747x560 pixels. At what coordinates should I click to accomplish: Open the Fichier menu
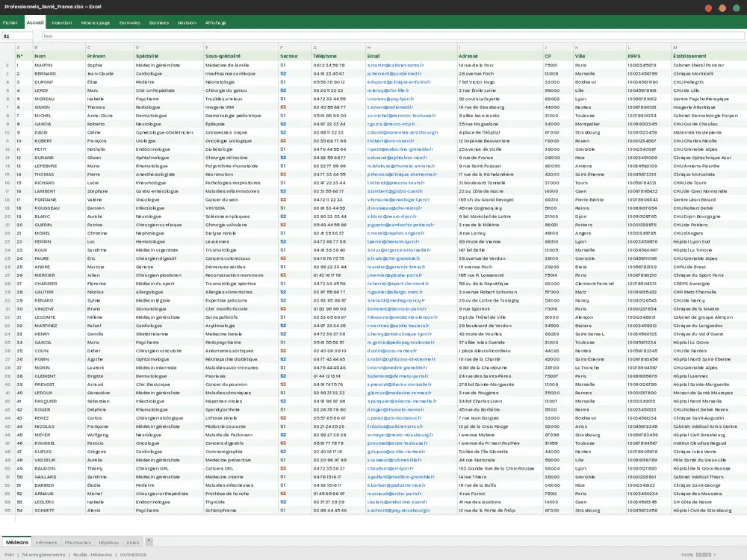12,22
